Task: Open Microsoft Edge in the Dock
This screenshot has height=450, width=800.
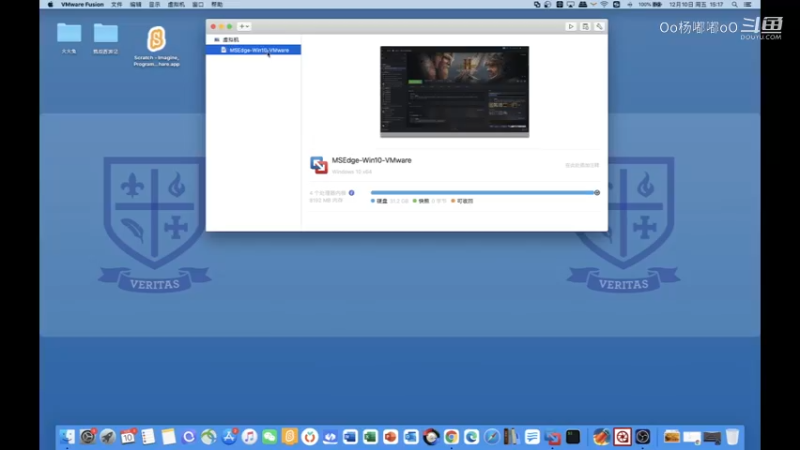Action: 471,437
